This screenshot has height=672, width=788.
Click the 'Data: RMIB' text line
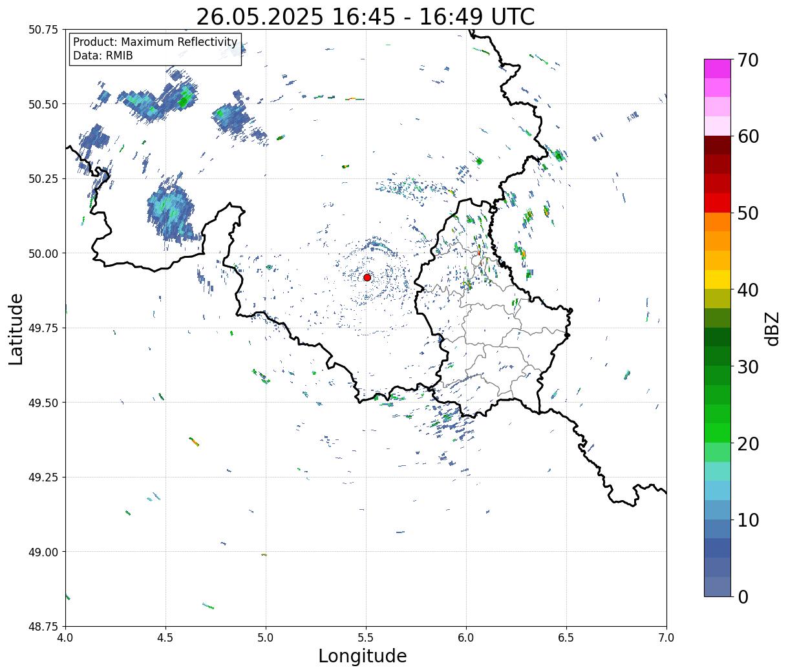pyautogui.click(x=103, y=56)
